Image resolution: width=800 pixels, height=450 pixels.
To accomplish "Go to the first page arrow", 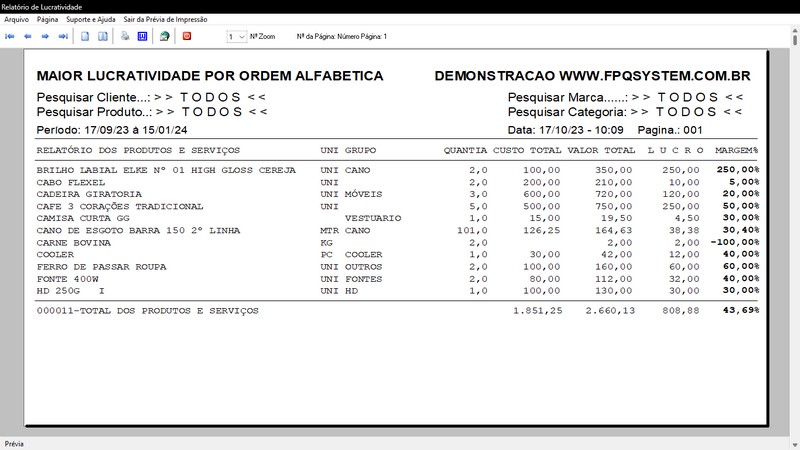I will (x=10, y=36).
